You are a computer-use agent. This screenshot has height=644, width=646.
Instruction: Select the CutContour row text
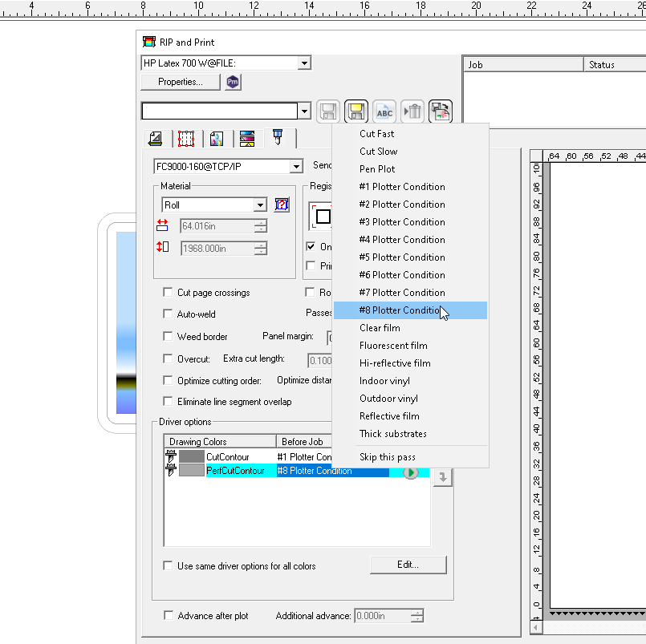coord(227,456)
